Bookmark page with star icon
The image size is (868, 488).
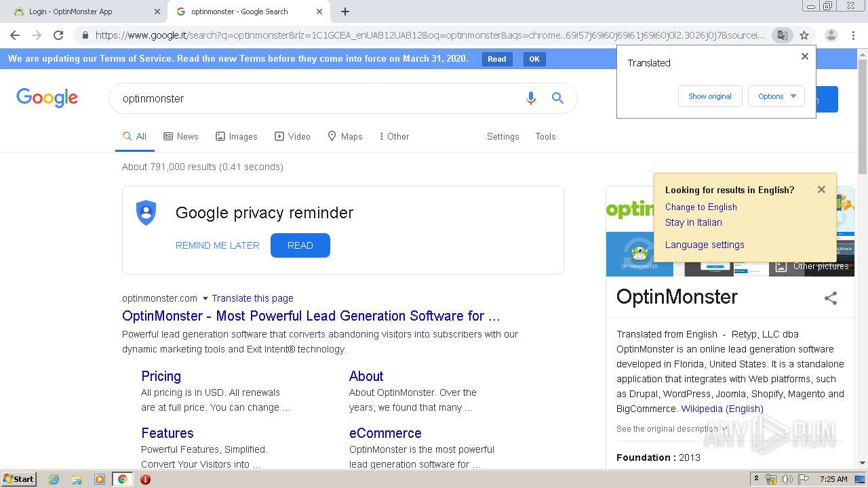[804, 35]
